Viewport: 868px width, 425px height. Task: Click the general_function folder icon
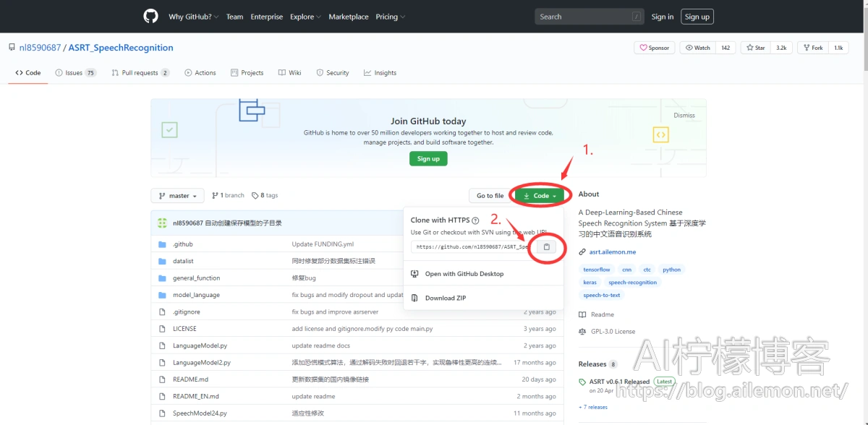point(163,278)
